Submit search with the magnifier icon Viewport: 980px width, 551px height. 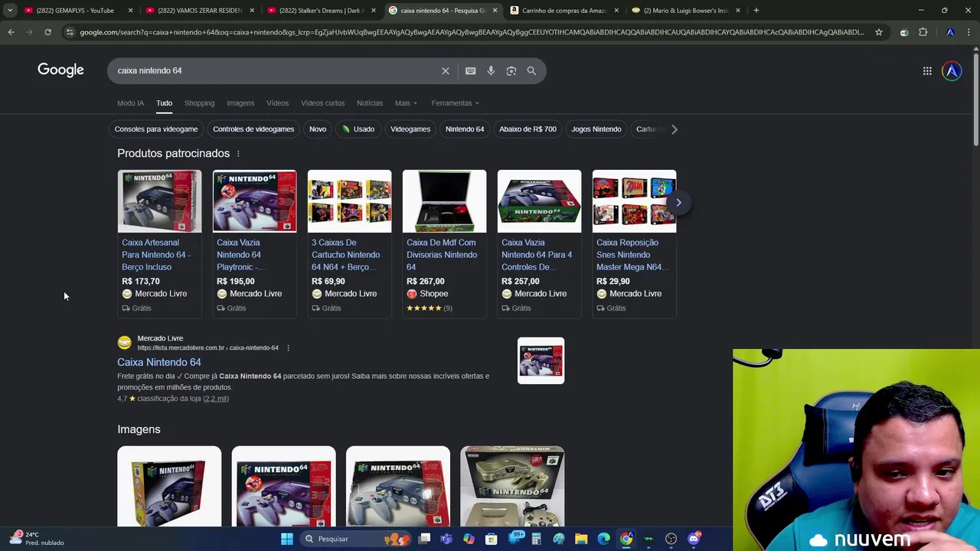(x=531, y=70)
